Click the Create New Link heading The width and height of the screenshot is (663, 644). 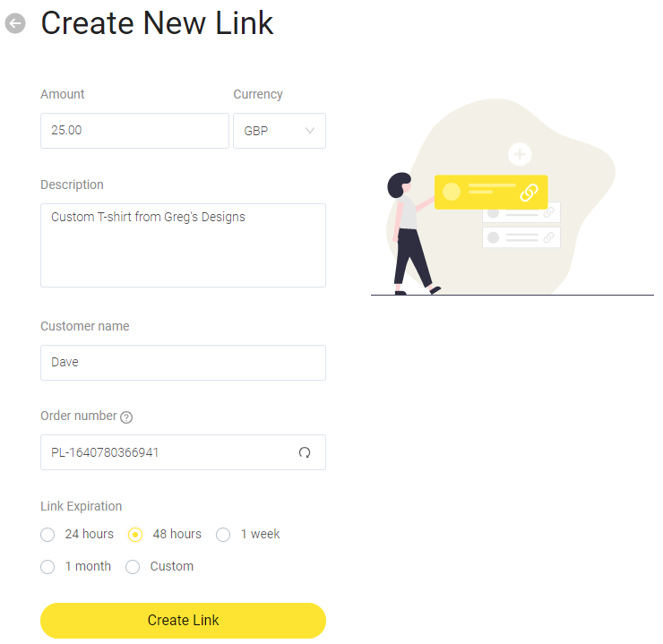click(157, 22)
